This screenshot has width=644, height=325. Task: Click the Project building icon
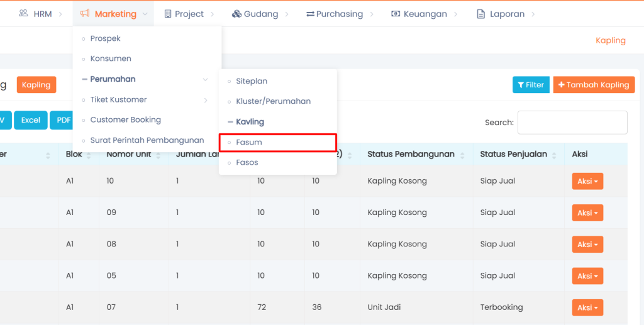pos(168,13)
